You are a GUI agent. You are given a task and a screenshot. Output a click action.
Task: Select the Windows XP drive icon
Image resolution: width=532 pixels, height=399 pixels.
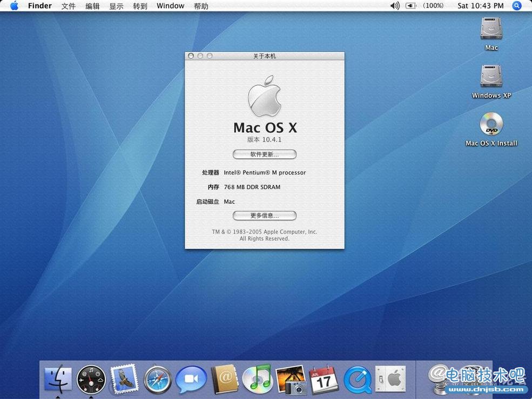[x=491, y=77]
